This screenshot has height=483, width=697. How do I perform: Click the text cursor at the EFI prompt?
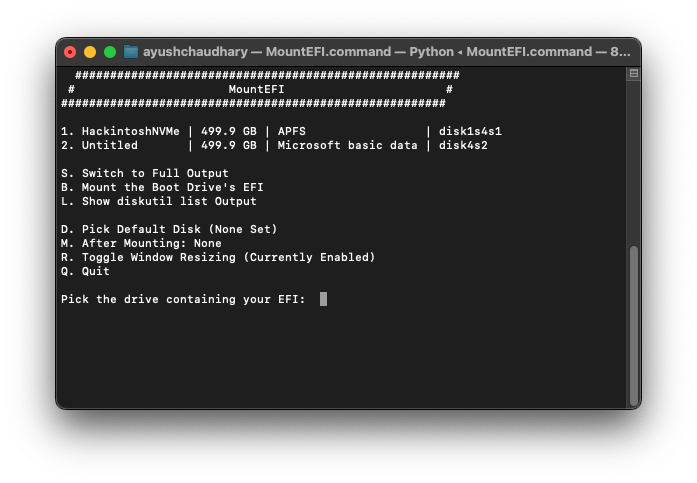coord(324,299)
